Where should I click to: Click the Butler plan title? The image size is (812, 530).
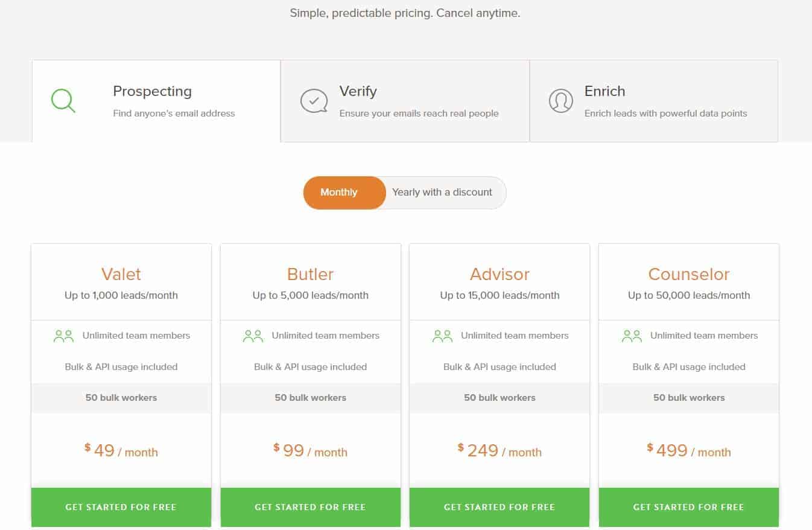[311, 274]
